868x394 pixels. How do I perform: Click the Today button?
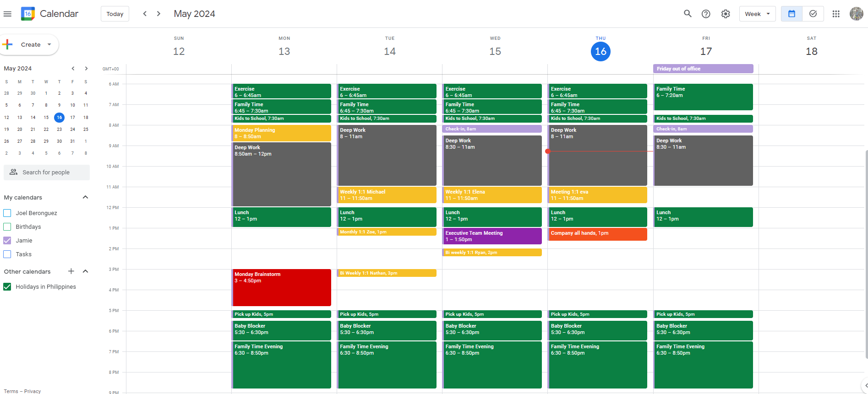(x=115, y=14)
